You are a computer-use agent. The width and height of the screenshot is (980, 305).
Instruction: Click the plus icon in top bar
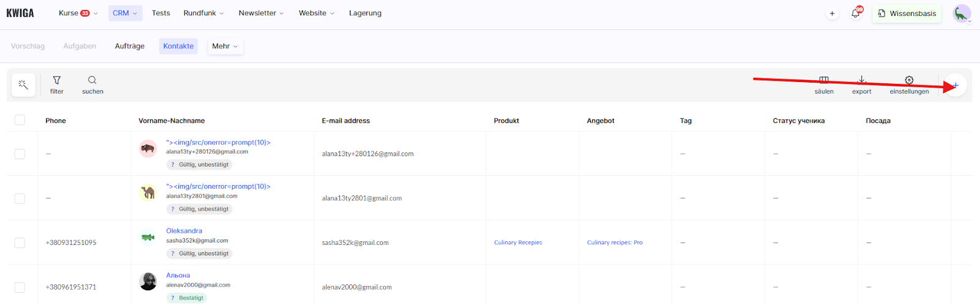click(832, 13)
